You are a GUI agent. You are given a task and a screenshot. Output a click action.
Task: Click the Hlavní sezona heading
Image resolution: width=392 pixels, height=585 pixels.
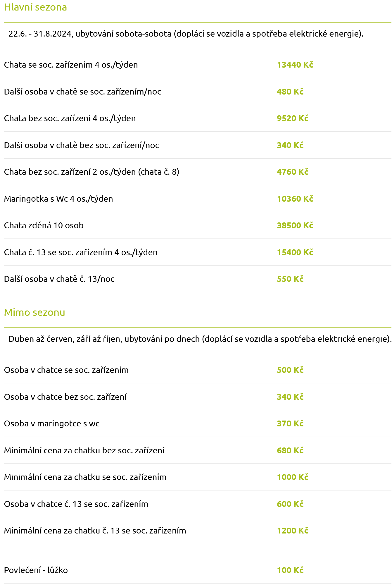click(x=35, y=7)
